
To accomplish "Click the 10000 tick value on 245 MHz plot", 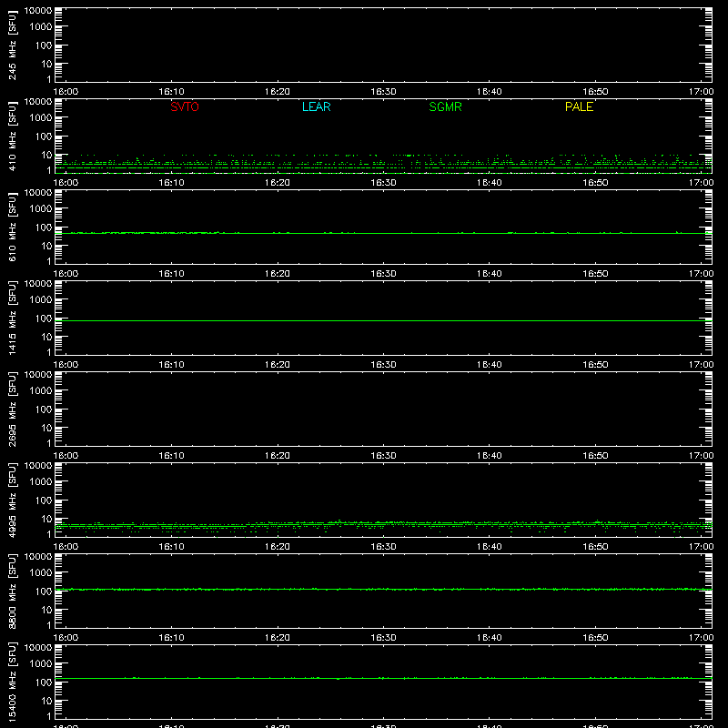I will click(38, 11).
